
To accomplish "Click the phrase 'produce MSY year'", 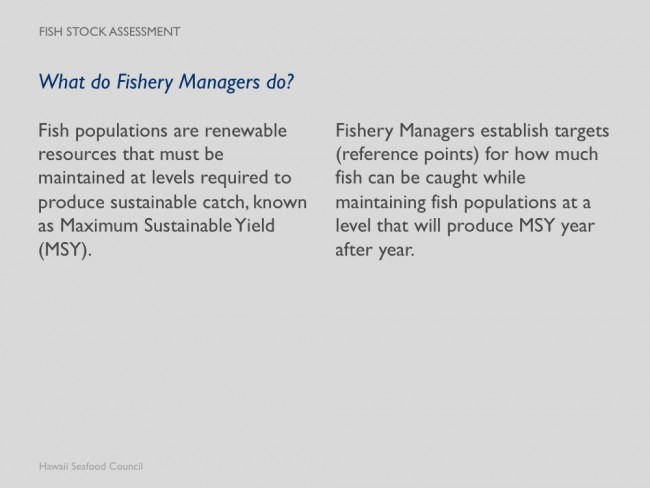I will point(521,226).
